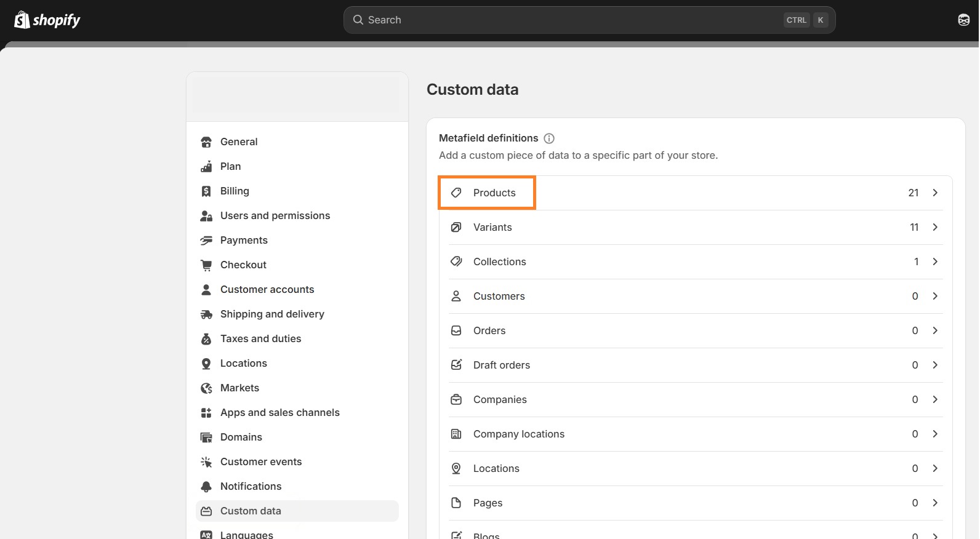Expand the Orders row chevron
This screenshot has width=980, height=539.
point(935,330)
